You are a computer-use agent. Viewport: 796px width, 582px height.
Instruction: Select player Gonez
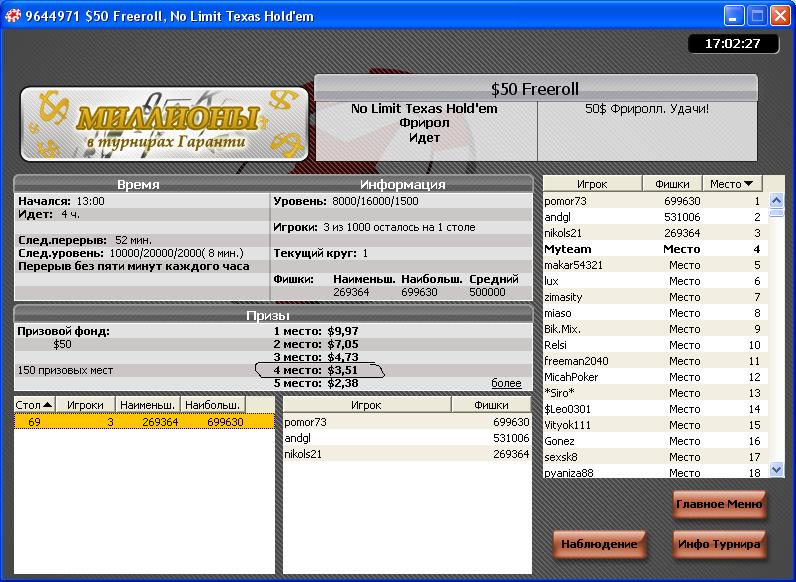click(655, 441)
